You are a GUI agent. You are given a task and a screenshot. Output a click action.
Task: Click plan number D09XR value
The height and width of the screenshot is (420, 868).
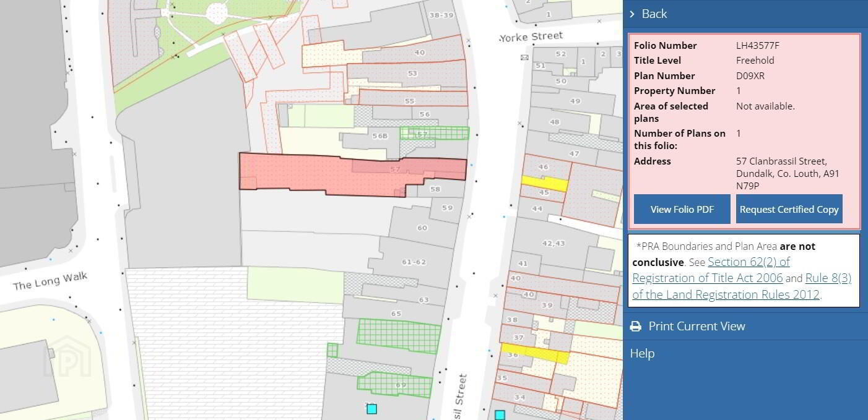tap(750, 75)
